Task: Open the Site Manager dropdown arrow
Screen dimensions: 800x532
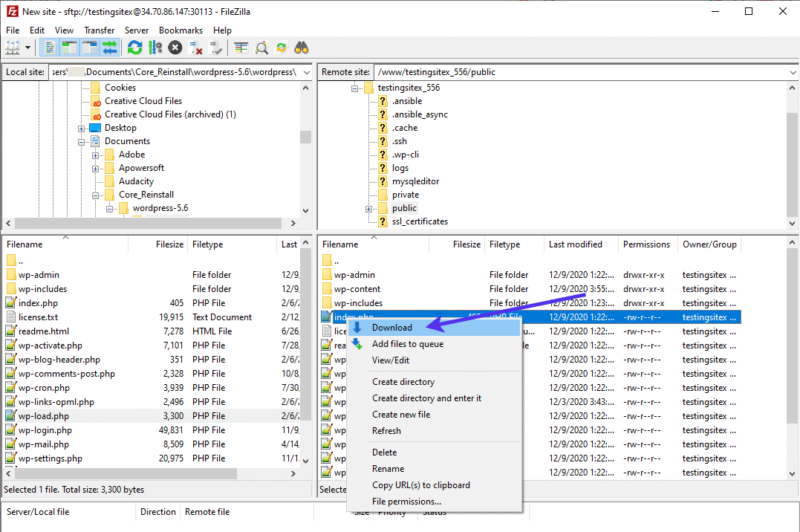Action: (27, 47)
